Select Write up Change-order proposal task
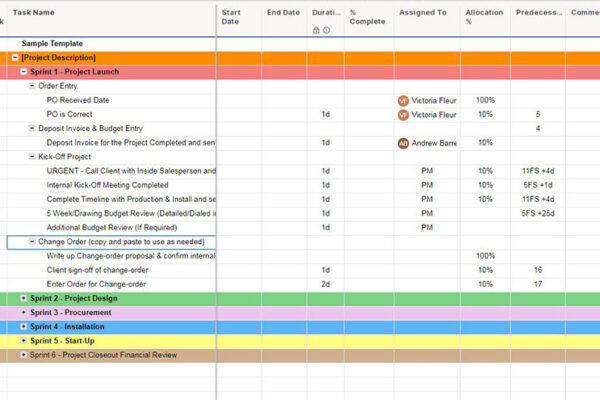Screen dimensions: 600x400 coord(131,256)
